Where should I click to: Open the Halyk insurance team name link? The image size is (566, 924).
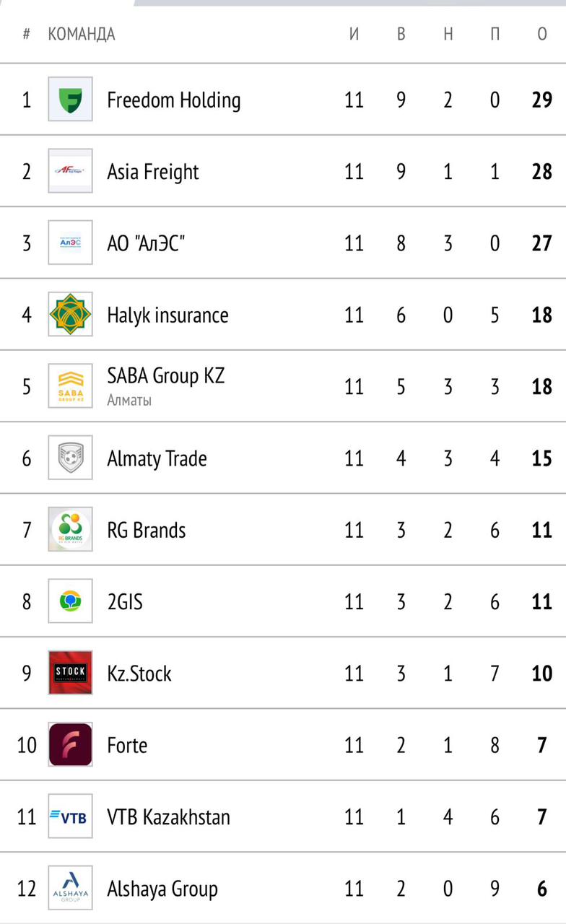[x=167, y=315]
